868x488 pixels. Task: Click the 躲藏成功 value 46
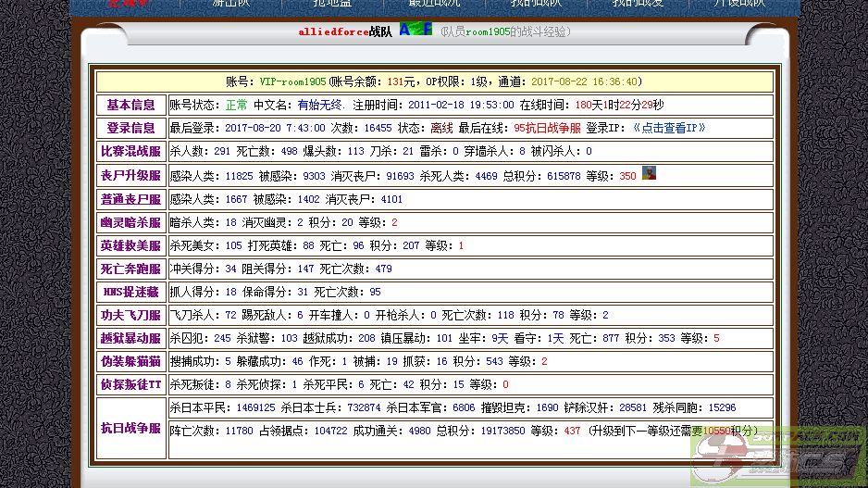click(297, 362)
